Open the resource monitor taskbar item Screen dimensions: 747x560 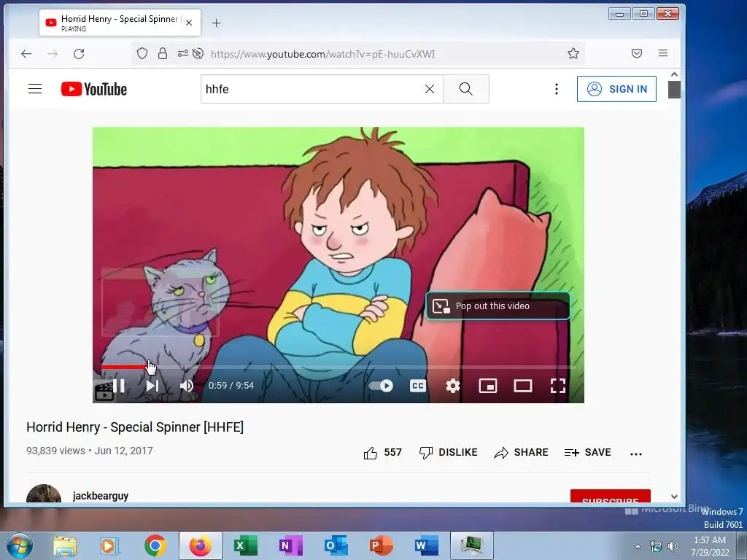472,545
